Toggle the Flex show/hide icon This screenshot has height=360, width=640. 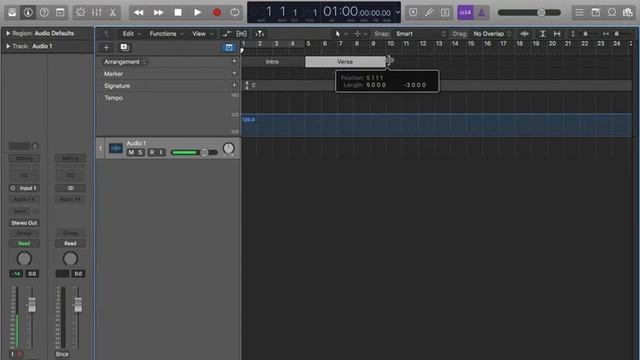(x=242, y=34)
